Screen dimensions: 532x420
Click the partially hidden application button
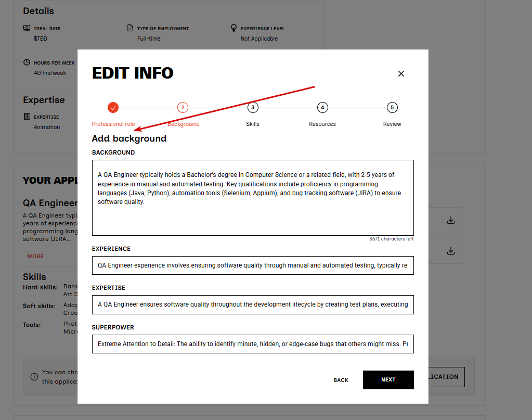(x=446, y=377)
